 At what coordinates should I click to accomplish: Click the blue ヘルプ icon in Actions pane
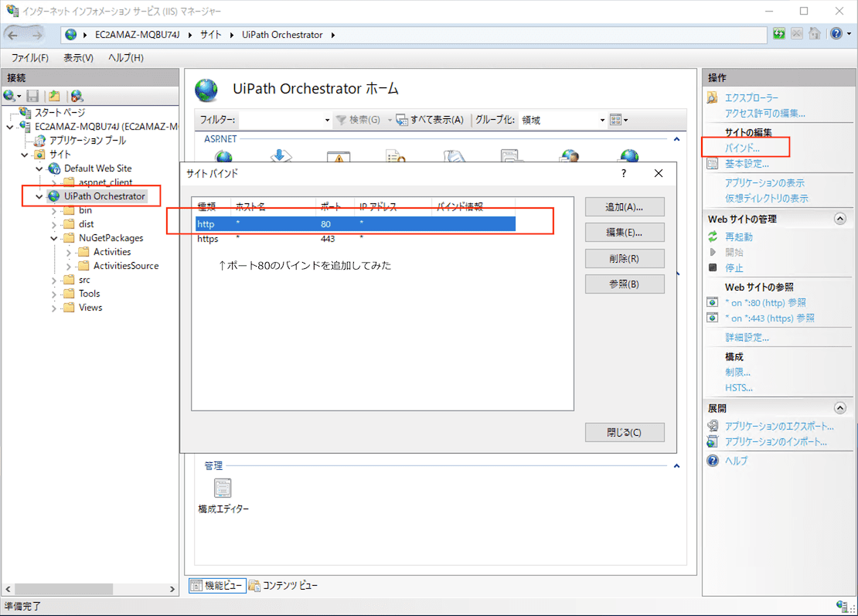click(713, 461)
